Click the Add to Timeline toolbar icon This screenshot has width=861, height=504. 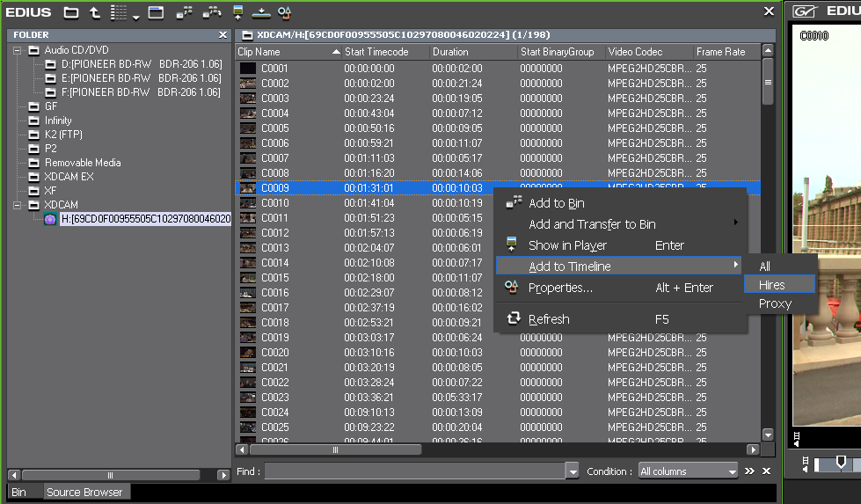[x=261, y=12]
